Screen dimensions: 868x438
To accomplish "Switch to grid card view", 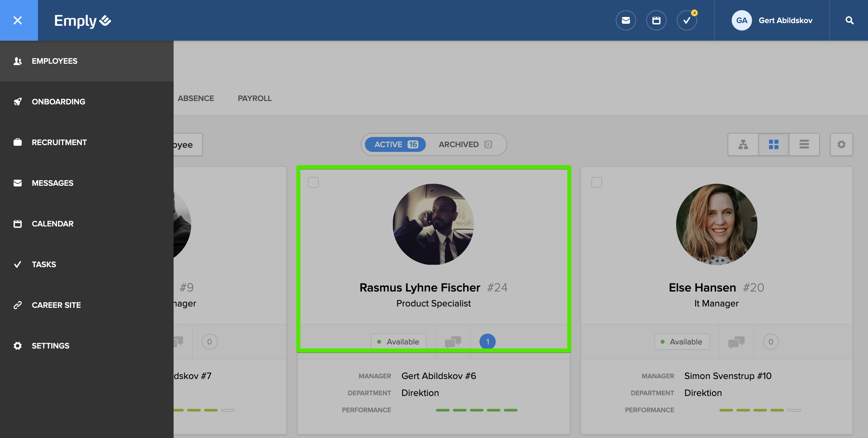I will [x=773, y=144].
